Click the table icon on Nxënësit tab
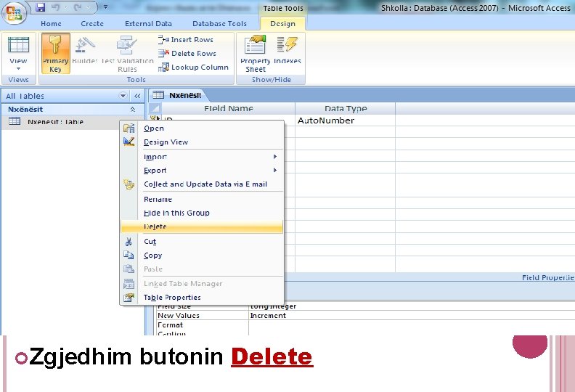Screen dimensions: 575x392 click(x=158, y=95)
